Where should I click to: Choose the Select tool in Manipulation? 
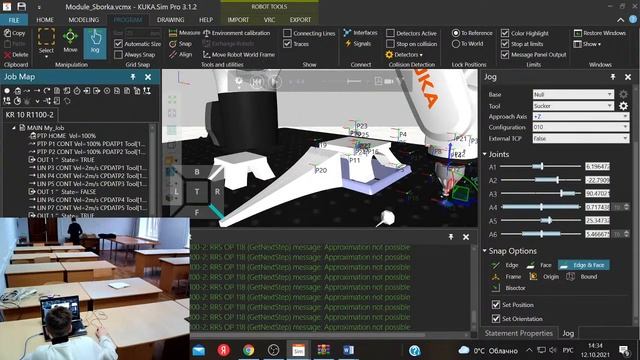pos(46,41)
